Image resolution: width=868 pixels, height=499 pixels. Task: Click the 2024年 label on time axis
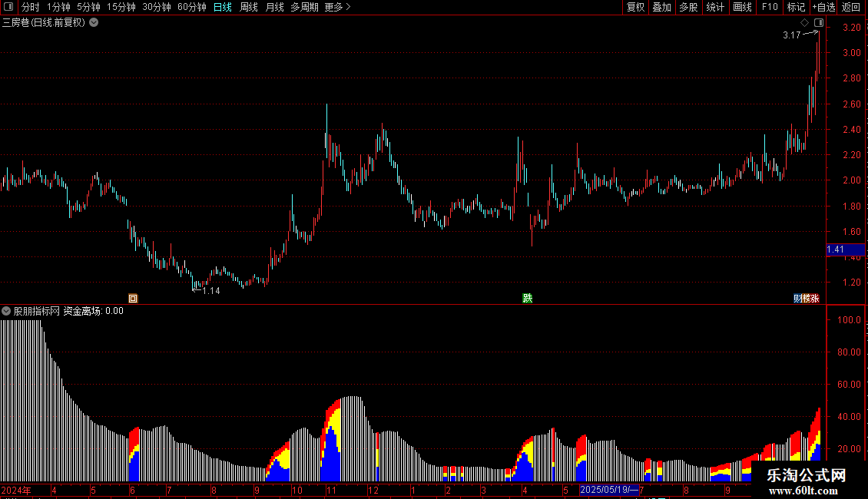15,490
